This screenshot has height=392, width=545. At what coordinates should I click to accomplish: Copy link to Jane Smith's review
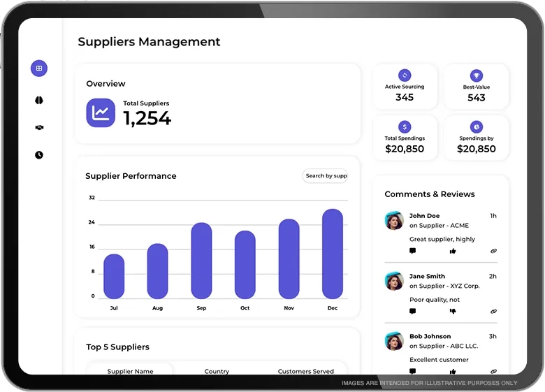point(493,311)
